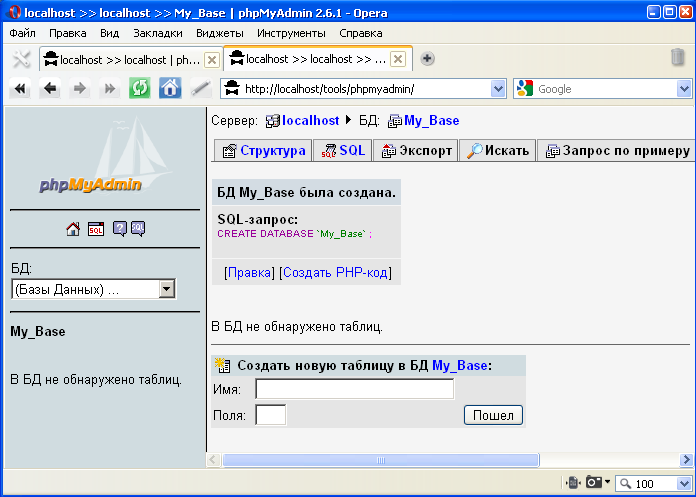This screenshot has width=696, height=497.
Task: Click the phpMyAdmin home icon in sidebar
Action: 73,229
